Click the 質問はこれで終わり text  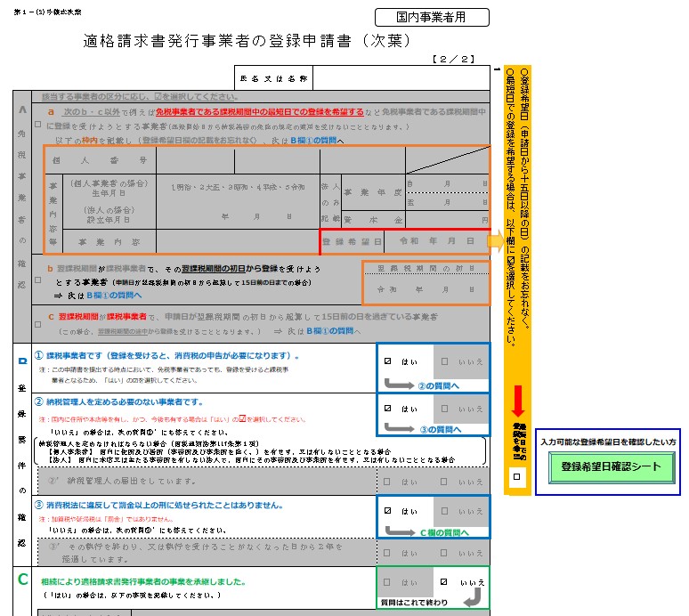414,602
